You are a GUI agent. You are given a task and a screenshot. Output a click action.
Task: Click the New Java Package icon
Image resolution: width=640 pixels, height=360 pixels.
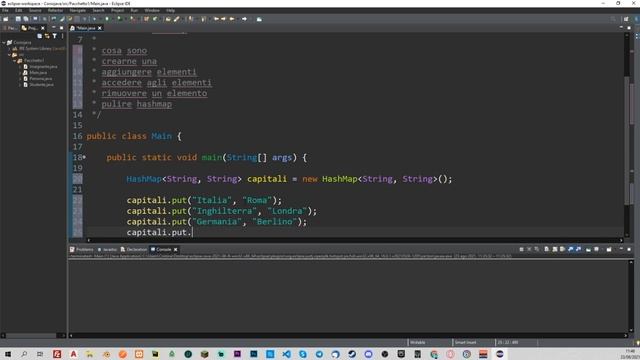146,19
